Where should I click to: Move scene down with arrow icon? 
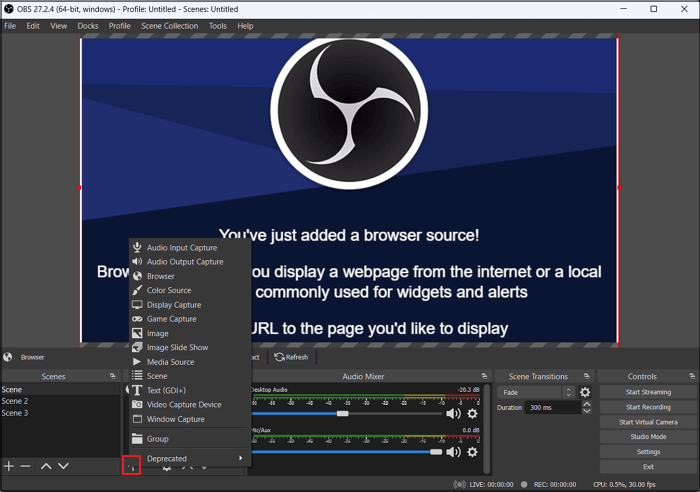[x=63, y=466]
